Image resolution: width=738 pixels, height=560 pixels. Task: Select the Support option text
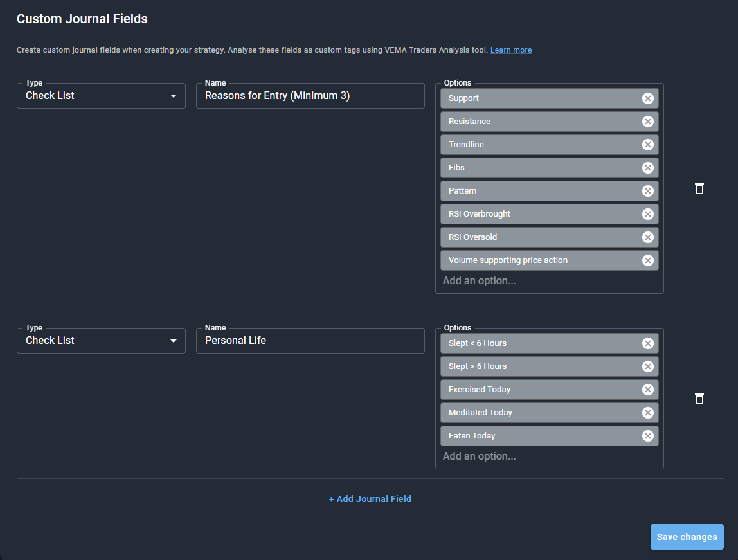464,98
